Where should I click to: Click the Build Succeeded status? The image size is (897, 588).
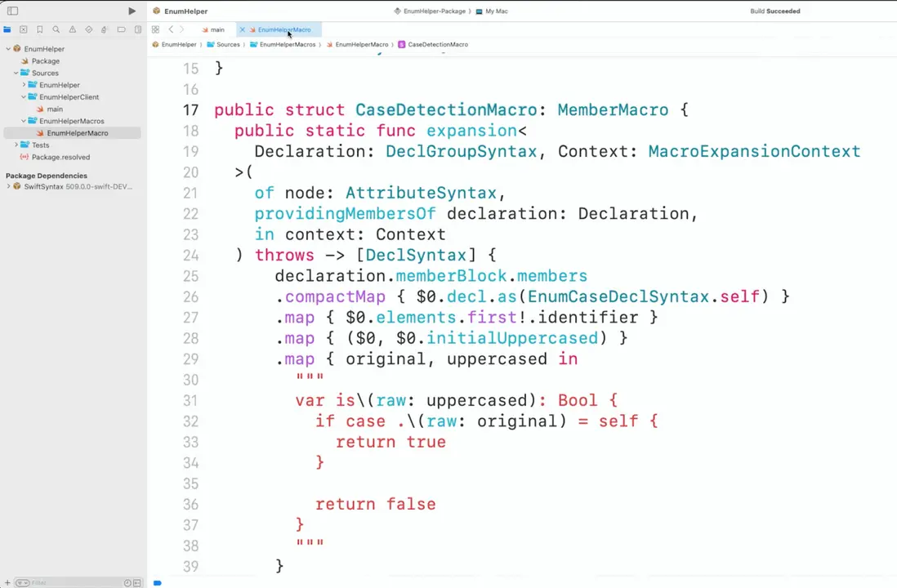point(775,11)
